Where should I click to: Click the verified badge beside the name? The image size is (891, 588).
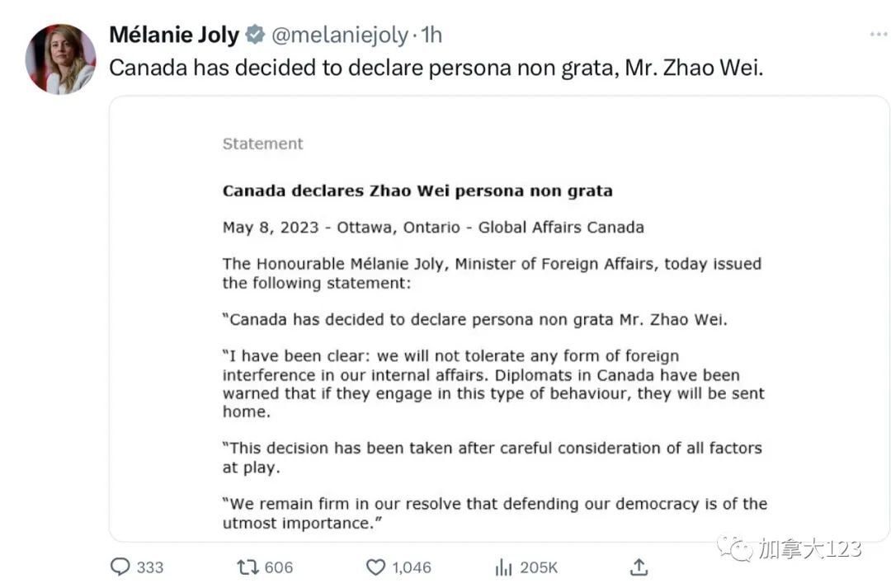(x=255, y=35)
